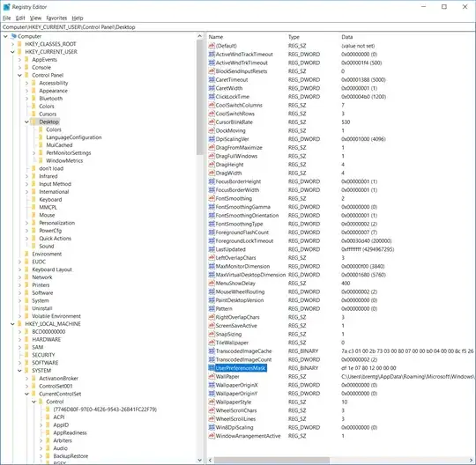The height and width of the screenshot is (465, 476).
Task: Click the registry path address bar
Action: 238,27
